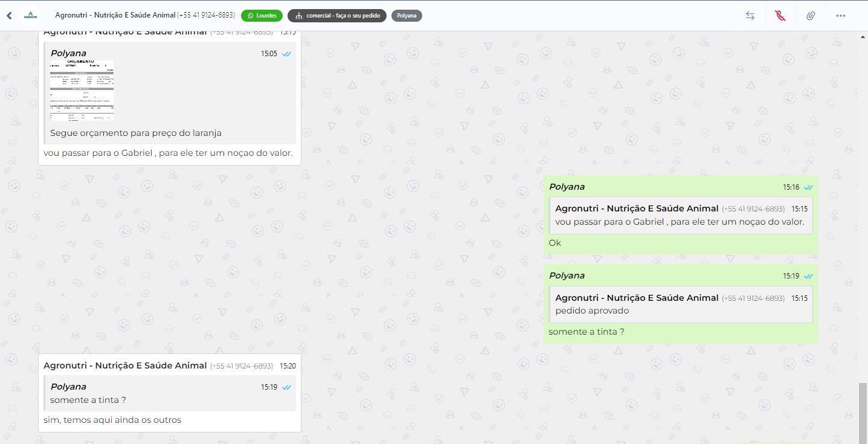The image size is (868, 444).
Task: Open the Agronutri contact avatar
Action: click(30, 16)
